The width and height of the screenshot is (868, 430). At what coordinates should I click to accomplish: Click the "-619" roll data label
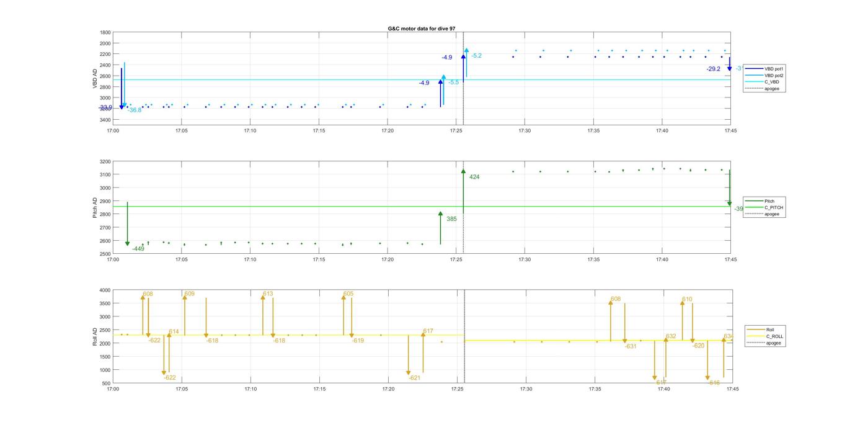358,341
